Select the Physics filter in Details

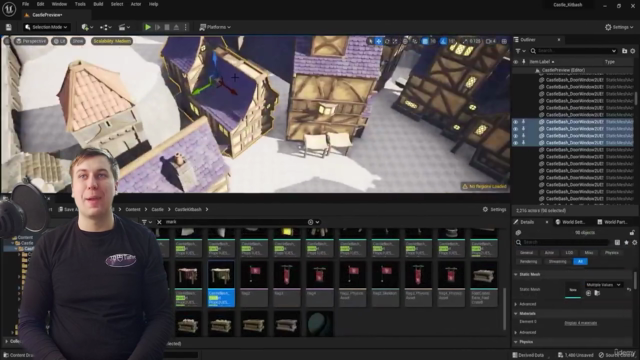click(x=611, y=253)
